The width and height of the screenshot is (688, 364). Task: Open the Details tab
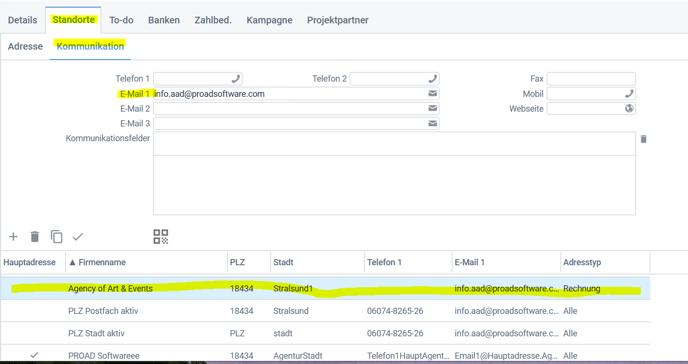point(22,20)
